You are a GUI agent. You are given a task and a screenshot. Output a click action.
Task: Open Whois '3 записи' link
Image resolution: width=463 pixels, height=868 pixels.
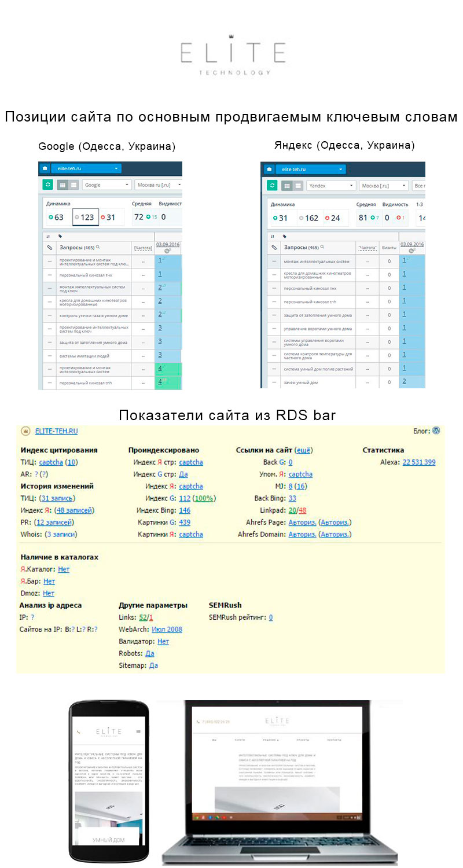tap(61, 535)
